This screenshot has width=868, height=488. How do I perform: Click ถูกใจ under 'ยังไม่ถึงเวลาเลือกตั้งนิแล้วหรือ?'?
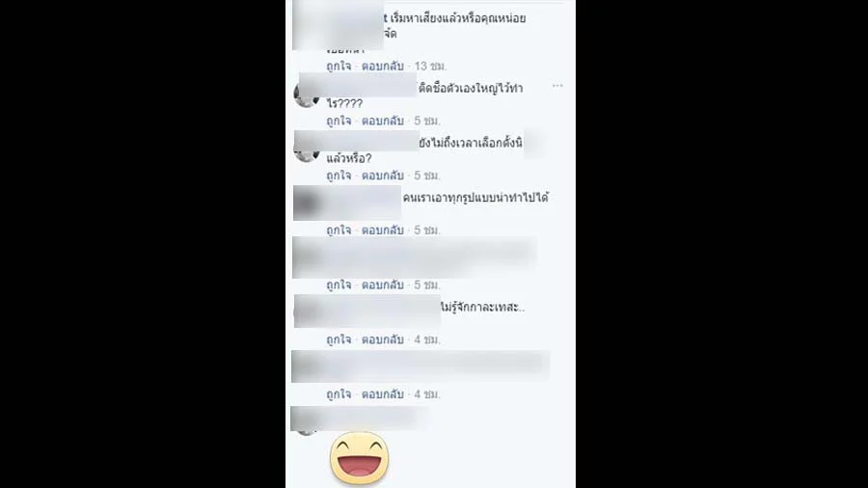(339, 176)
